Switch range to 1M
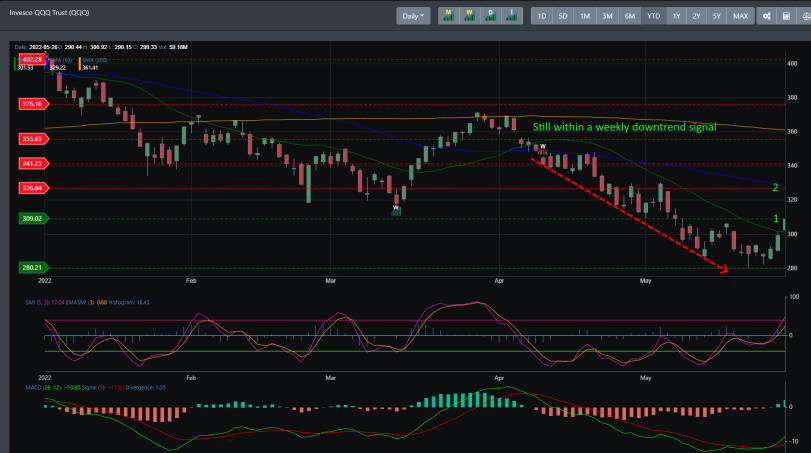Viewport: 811px width, 453px height. pyautogui.click(x=585, y=16)
